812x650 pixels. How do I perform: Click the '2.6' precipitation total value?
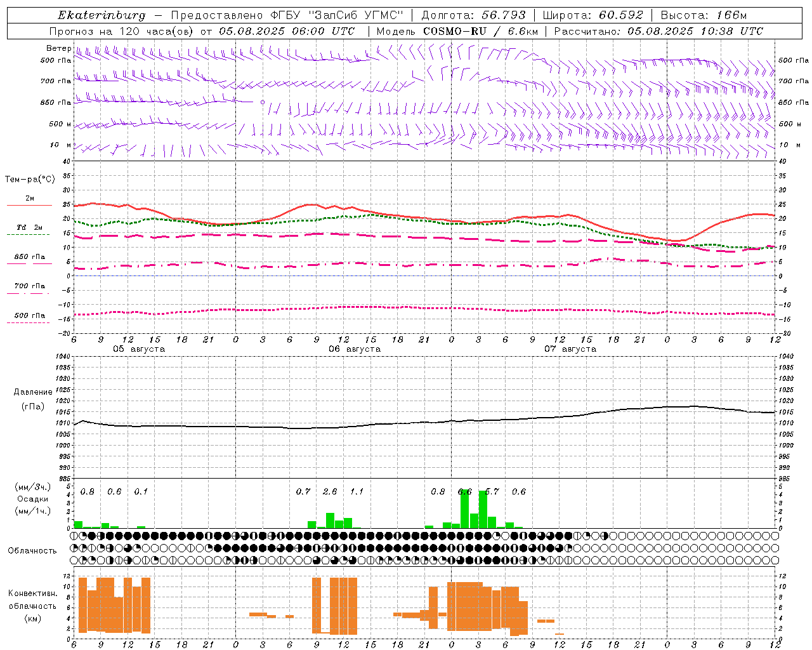point(330,491)
